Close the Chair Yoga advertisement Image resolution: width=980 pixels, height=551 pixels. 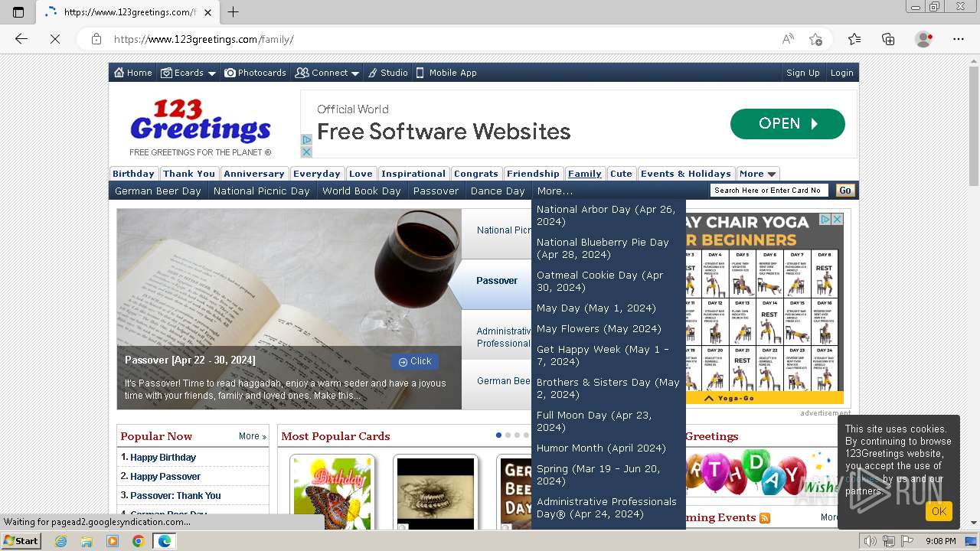coord(838,219)
